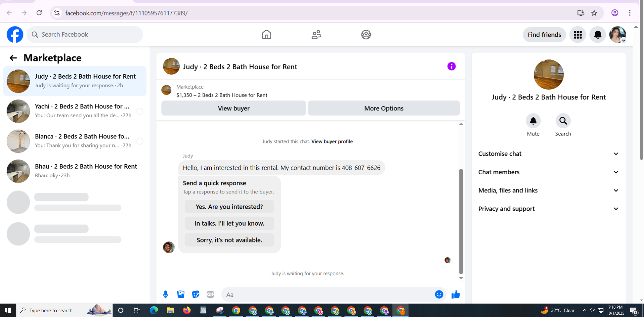Screen dimensions: 644x317
Task: Open Windows Start menu
Action: (x=8, y=310)
